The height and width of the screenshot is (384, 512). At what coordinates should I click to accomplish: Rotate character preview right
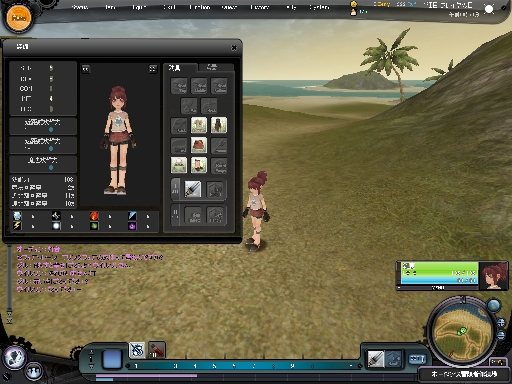click(153, 69)
